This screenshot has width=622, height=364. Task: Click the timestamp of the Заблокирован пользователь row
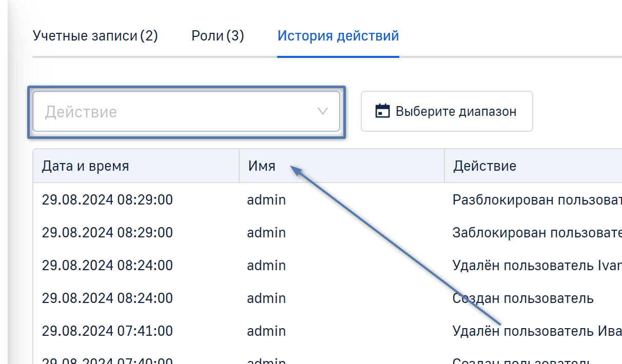[x=107, y=233]
